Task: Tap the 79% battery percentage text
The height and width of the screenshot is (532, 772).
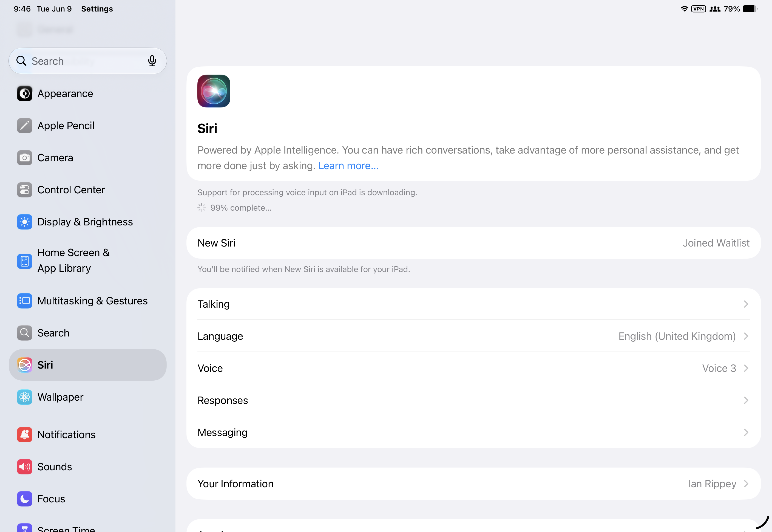Action: (x=732, y=9)
